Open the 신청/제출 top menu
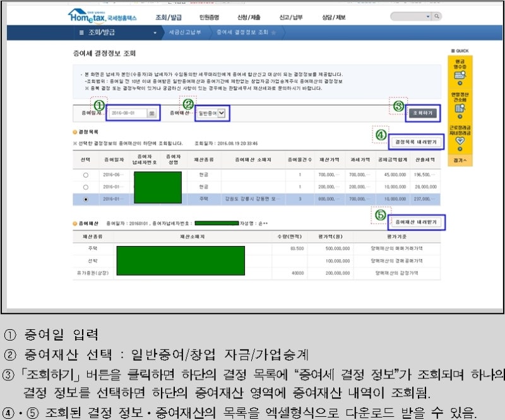 click(249, 18)
